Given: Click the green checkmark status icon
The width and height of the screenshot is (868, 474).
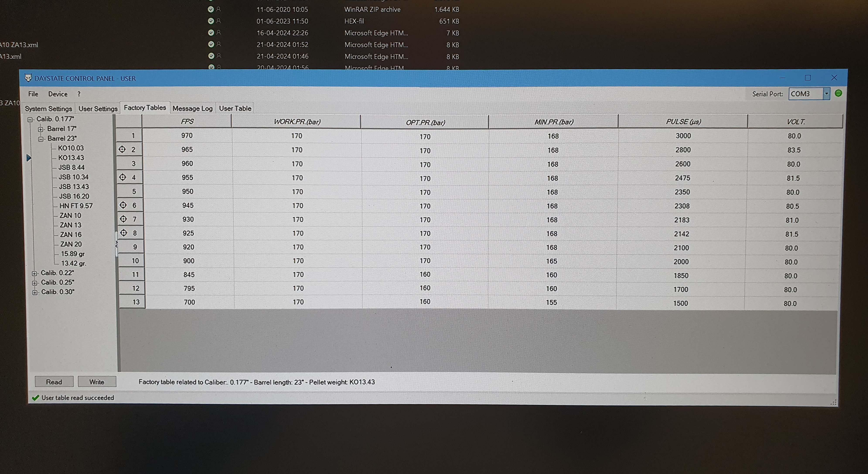Looking at the screenshot, I should pyautogui.click(x=35, y=398).
